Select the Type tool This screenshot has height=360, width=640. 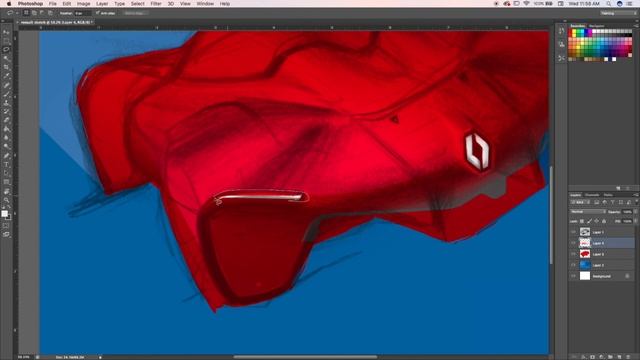point(6,164)
